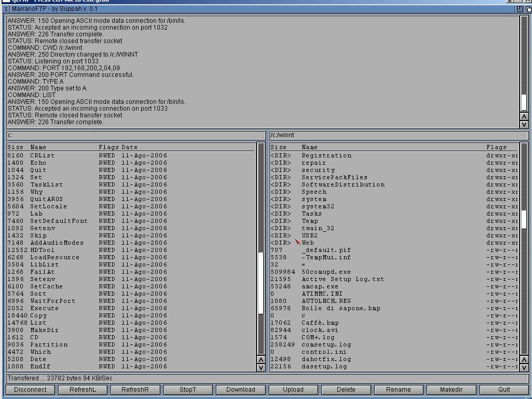532x399 pixels.
Task: Select remote file amcap.exe
Action: tap(394, 287)
